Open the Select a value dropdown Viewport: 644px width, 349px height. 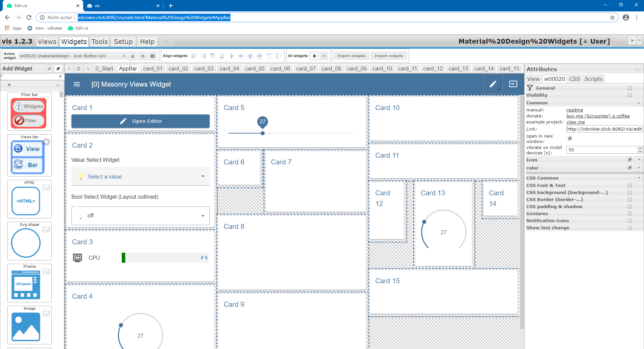[x=141, y=176]
